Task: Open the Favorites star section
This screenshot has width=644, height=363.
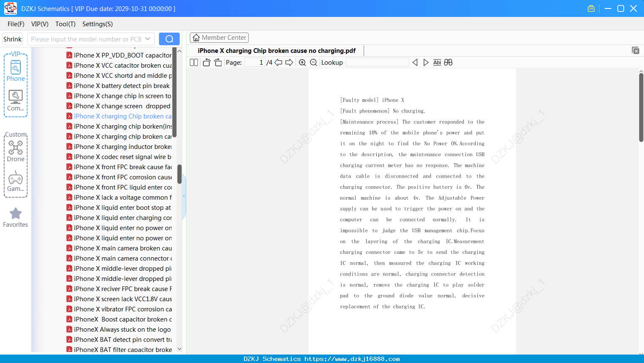Action: click(x=16, y=217)
